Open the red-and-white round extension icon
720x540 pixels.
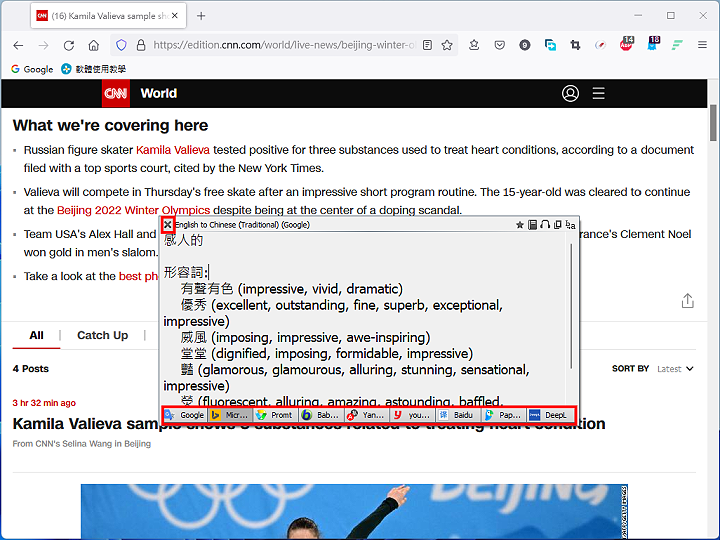tap(600, 45)
